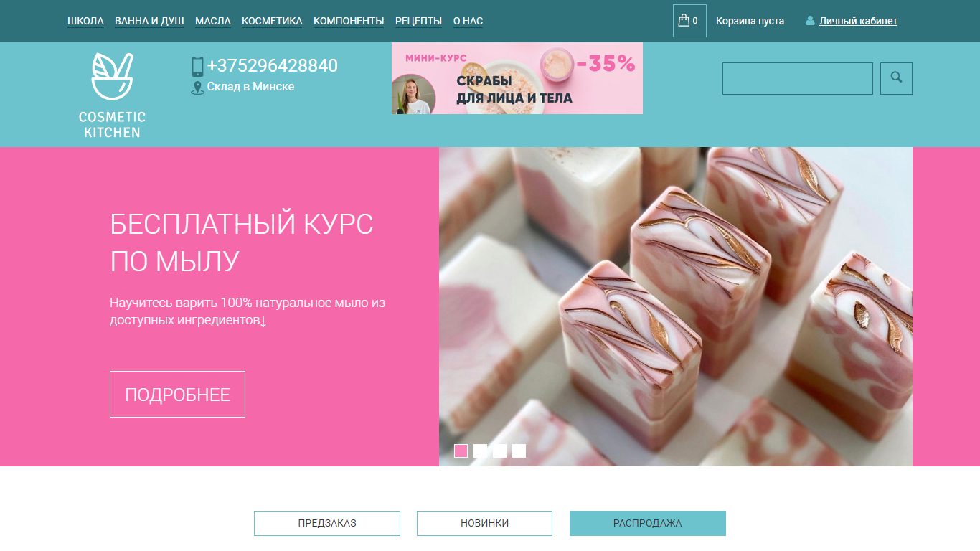980x551 pixels.
Task: Open the shopping cart bag icon
Action: tap(684, 20)
